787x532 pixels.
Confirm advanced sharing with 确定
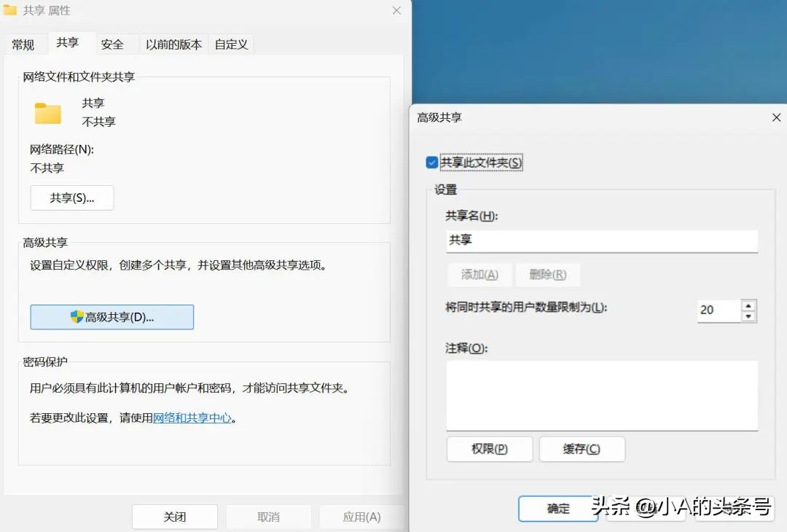(x=557, y=509)
